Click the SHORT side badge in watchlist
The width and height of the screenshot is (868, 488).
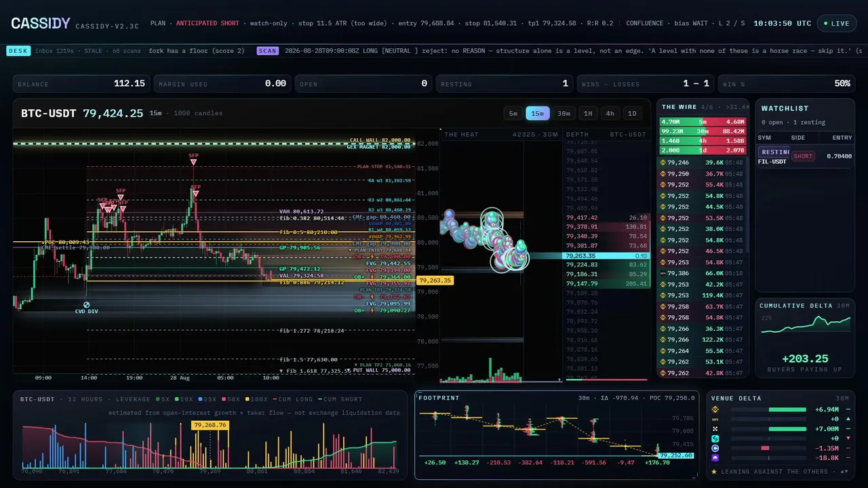(803, 156)
